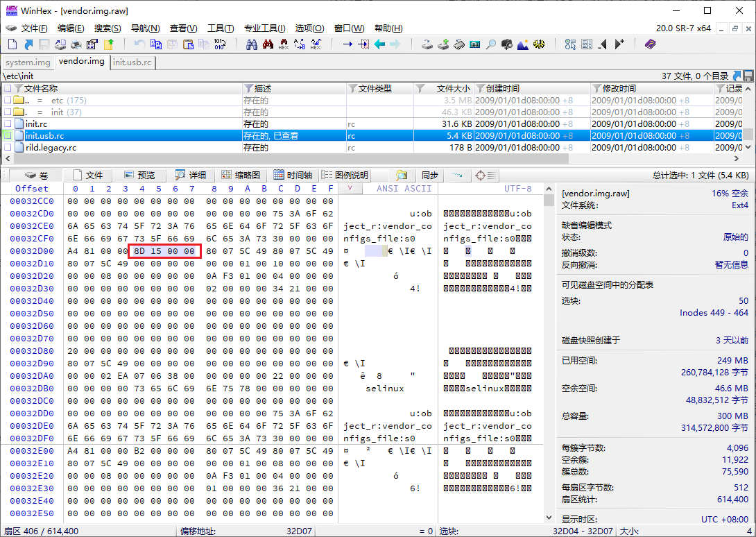Click the Print toolbar icon
The image size is (756, 537).
(76, 44)
